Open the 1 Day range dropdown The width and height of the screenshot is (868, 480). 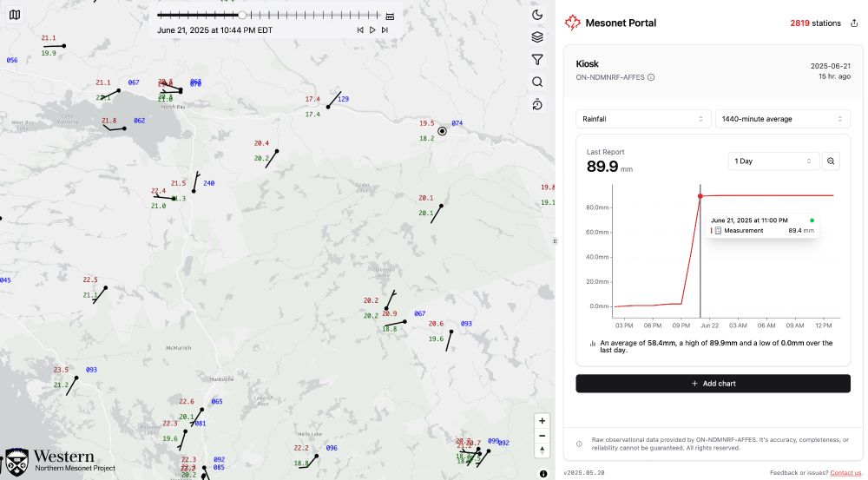(773, 161)
